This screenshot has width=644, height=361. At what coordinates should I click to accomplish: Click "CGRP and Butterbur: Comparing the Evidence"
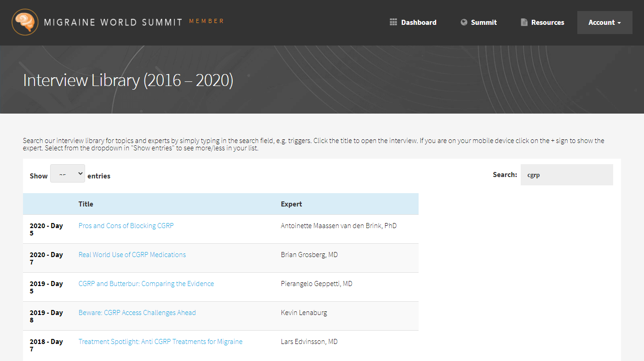click(146, 283)
